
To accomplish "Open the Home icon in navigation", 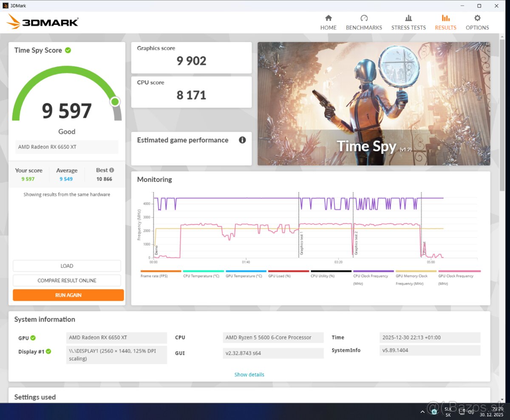I will [x=328, y=18].
